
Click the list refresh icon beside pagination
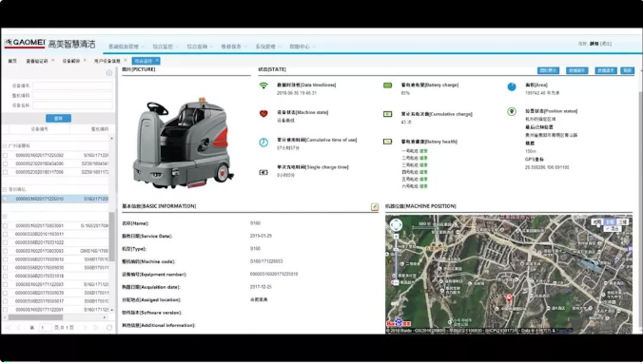(109, 328)
